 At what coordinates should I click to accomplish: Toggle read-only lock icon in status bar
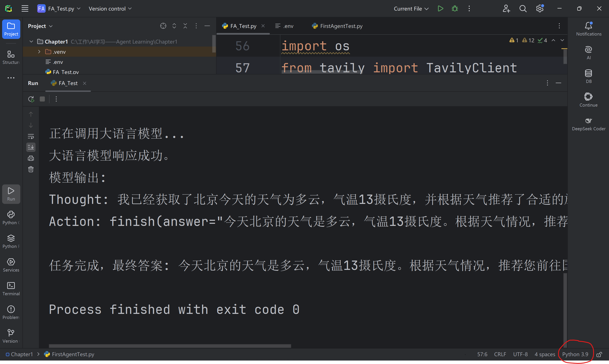coord(599,354)
